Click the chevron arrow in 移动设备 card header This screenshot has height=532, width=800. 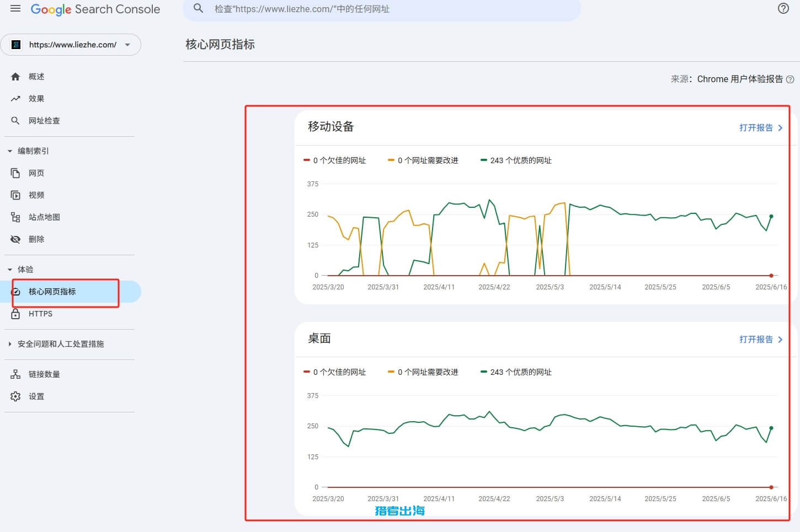coord(780,128)
